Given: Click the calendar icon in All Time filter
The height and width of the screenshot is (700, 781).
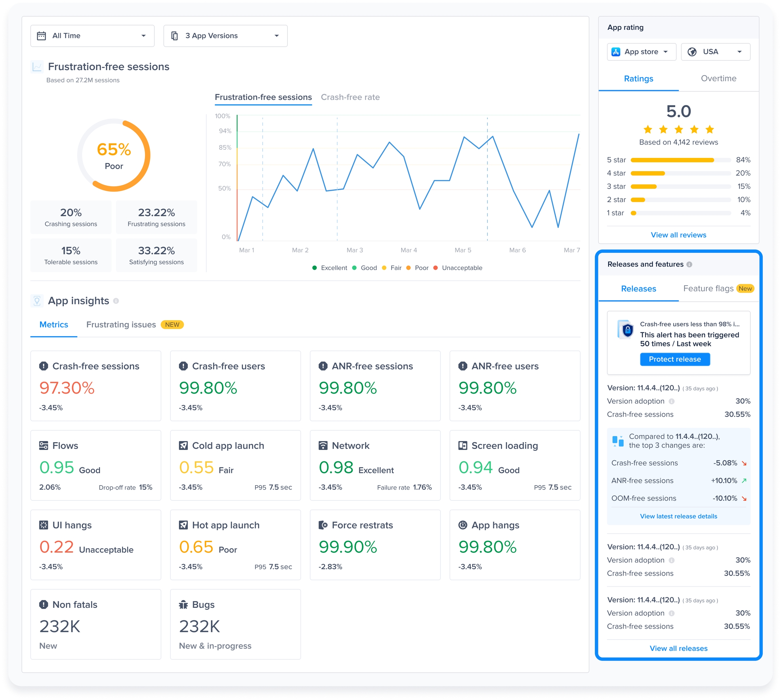Looking at the screenshot, I should (x=41, y=36).
